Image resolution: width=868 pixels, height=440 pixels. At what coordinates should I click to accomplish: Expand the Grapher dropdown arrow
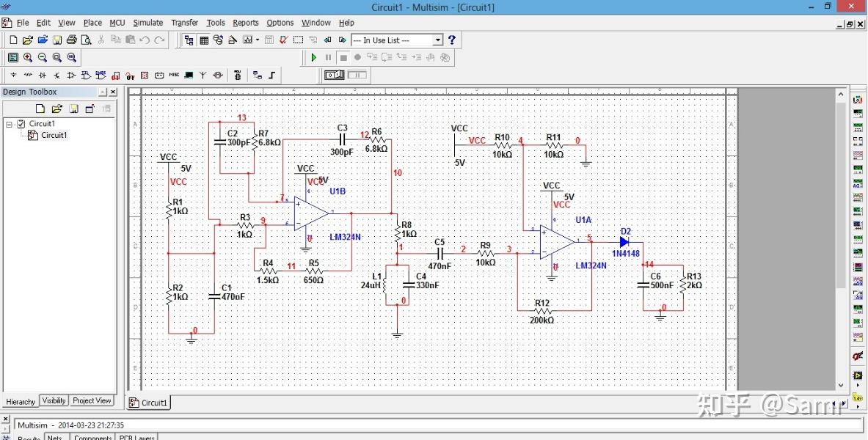258,40
